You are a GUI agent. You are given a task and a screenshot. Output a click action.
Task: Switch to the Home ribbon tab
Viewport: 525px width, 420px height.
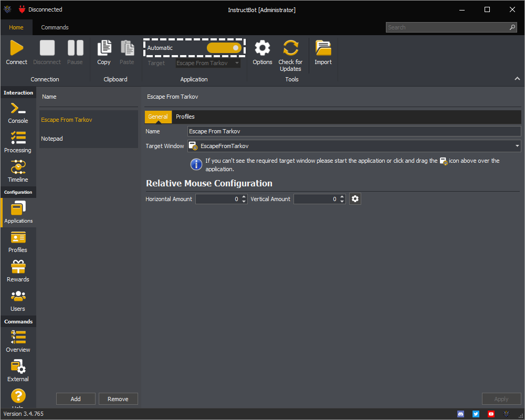[16, 27]
